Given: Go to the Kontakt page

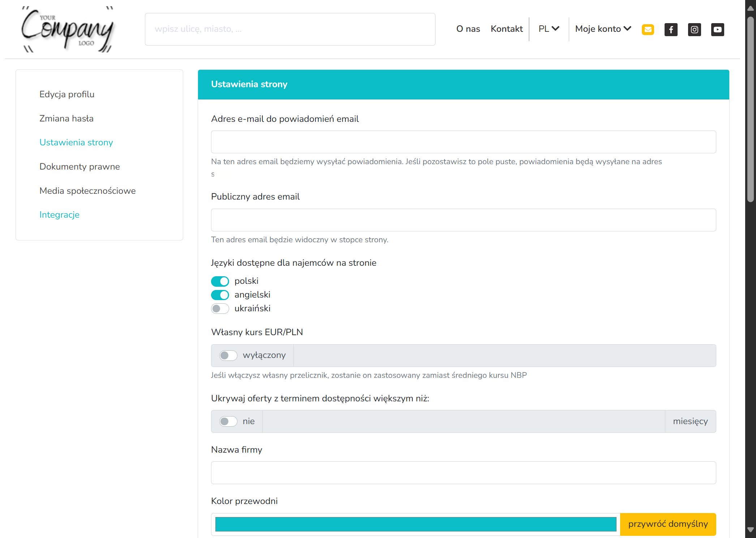Looking at the screenshot, I should pos(507,29).
